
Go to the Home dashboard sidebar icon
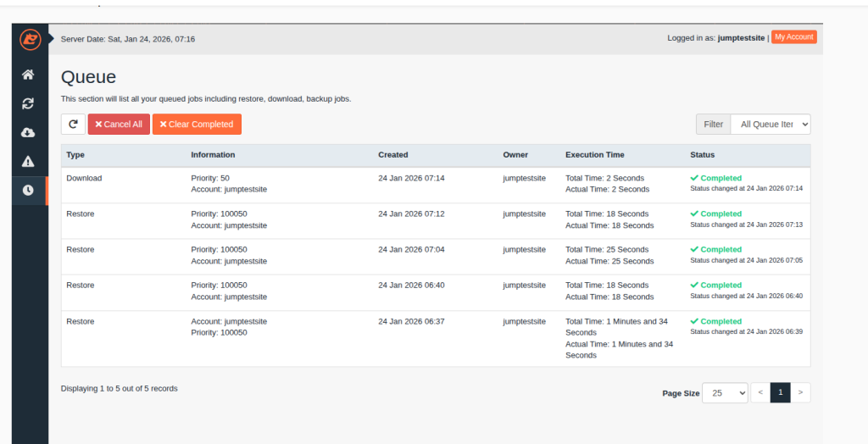click(x=28, y=75)
